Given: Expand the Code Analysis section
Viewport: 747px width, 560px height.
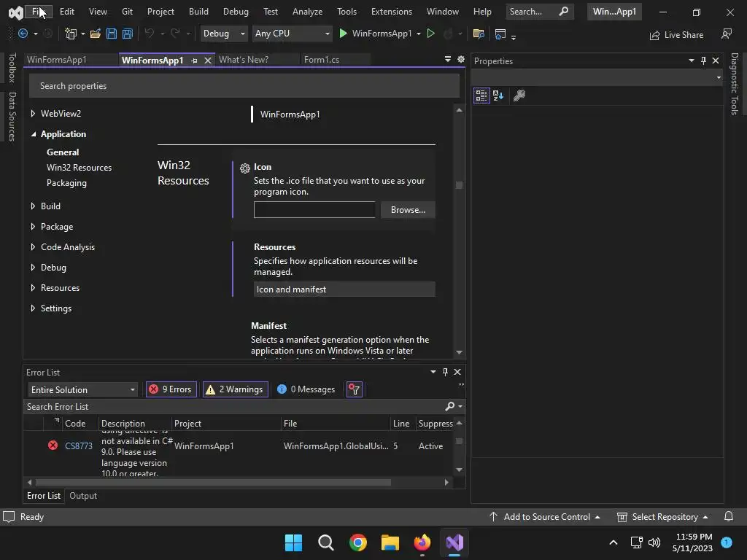Looking at the screenshot, I should coord(33,247).
